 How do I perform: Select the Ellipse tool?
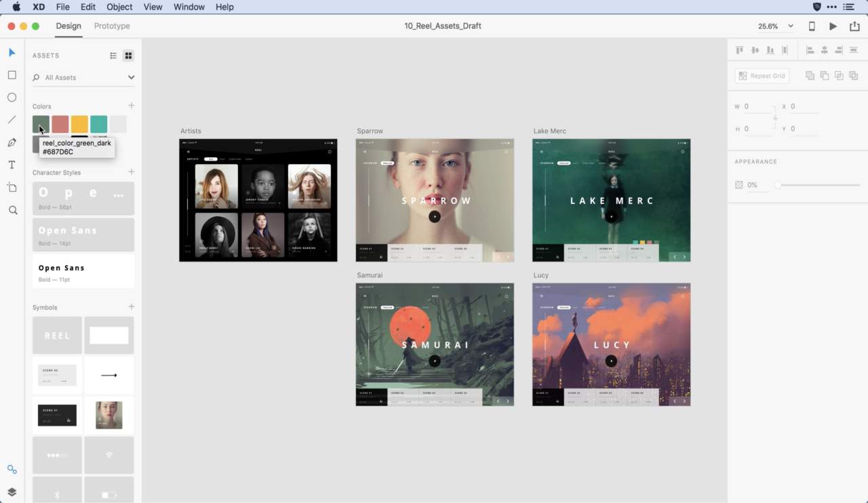[x=12, y=98]
